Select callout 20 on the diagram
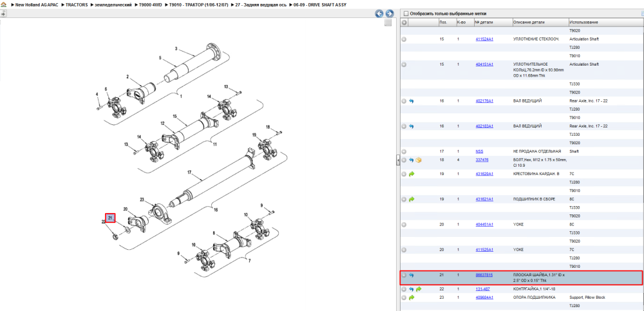The image size is (644, 311). (x=126, y=209)
